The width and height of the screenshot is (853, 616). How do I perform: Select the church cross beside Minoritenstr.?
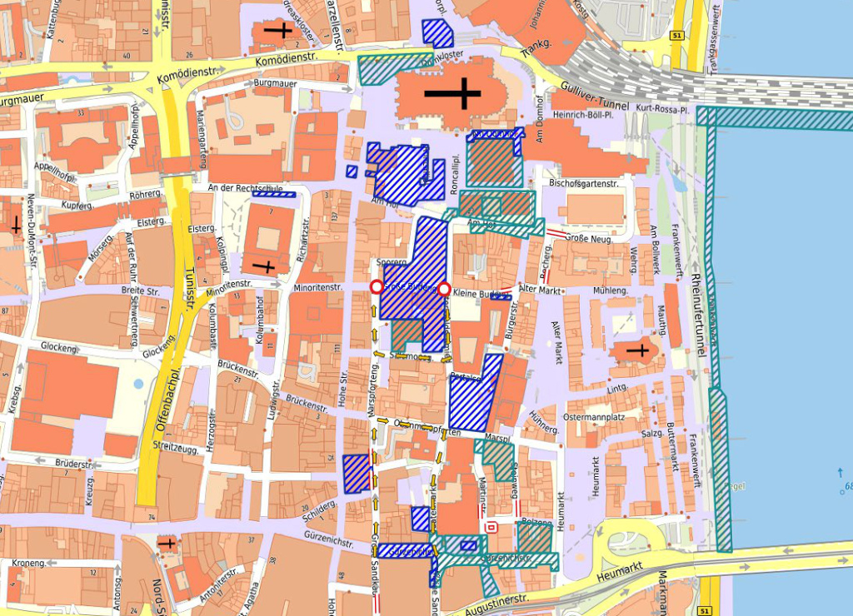pyautogui.click(x=265, y=266)
